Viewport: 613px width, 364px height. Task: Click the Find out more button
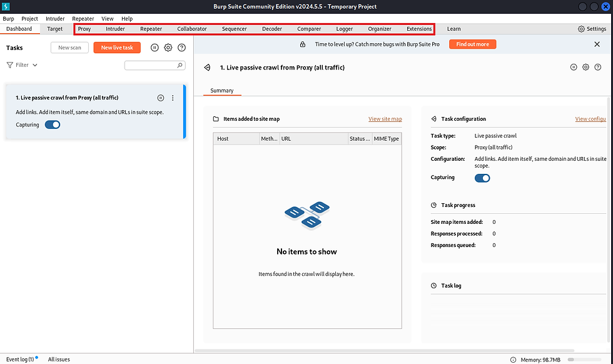473,44
